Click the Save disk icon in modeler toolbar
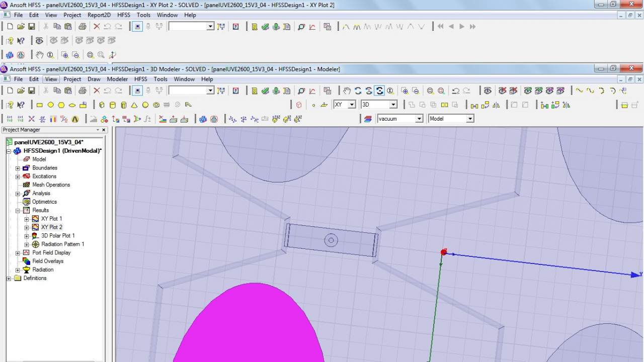The image size is (644, 362). [31, 91]
